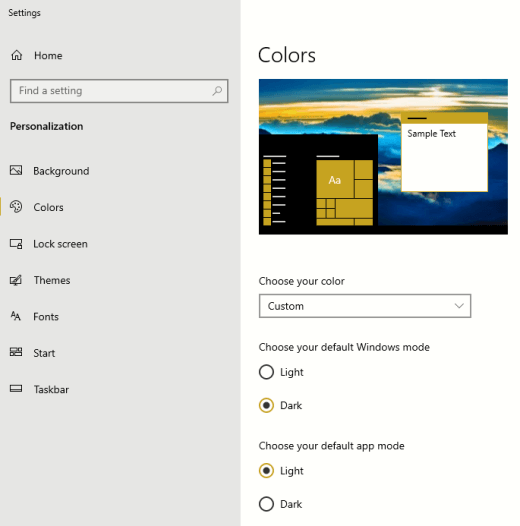The width and height of the screenshot is (520, 526).
Task: Select Dark Windows mode radio button
Action: pos(266,405)
